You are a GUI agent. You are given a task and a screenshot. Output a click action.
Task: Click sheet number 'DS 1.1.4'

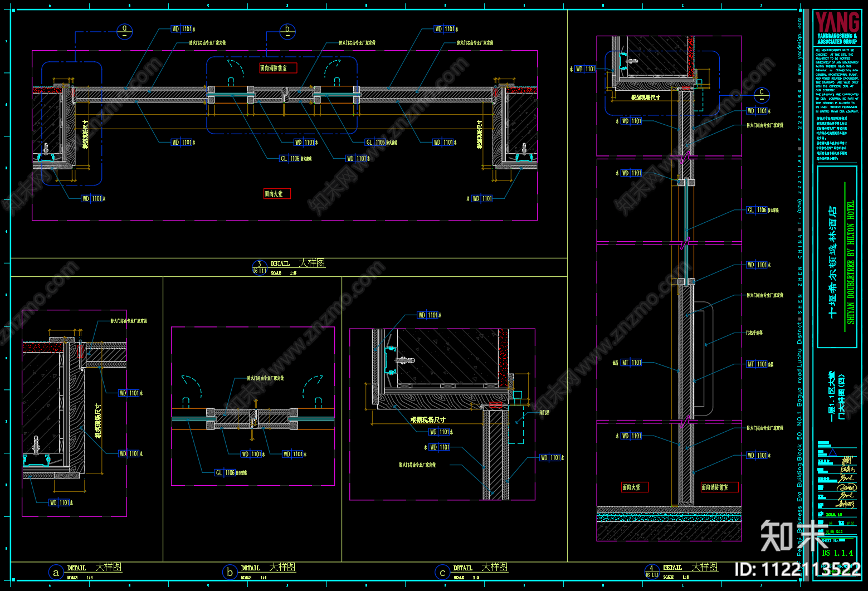tap(837, 553)
